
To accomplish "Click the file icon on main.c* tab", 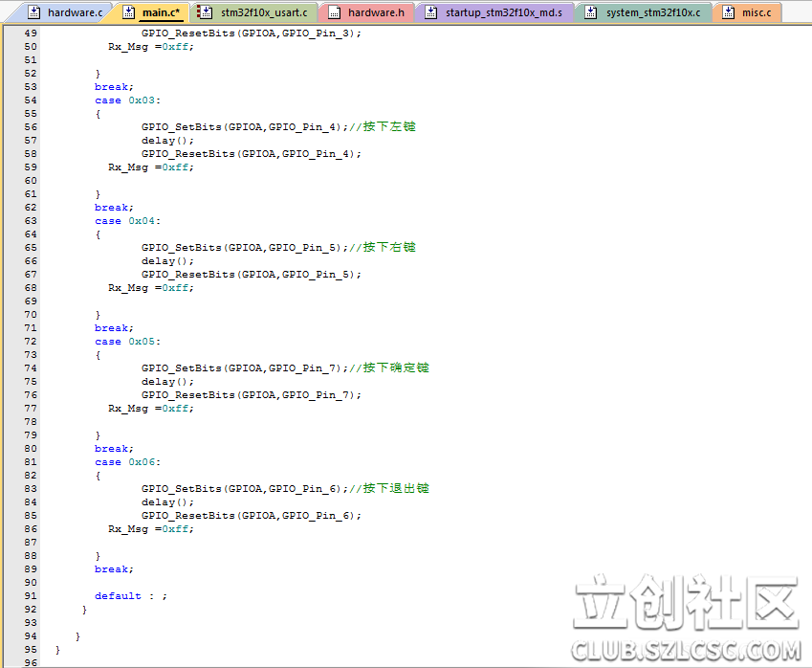I will click(128, 12).
